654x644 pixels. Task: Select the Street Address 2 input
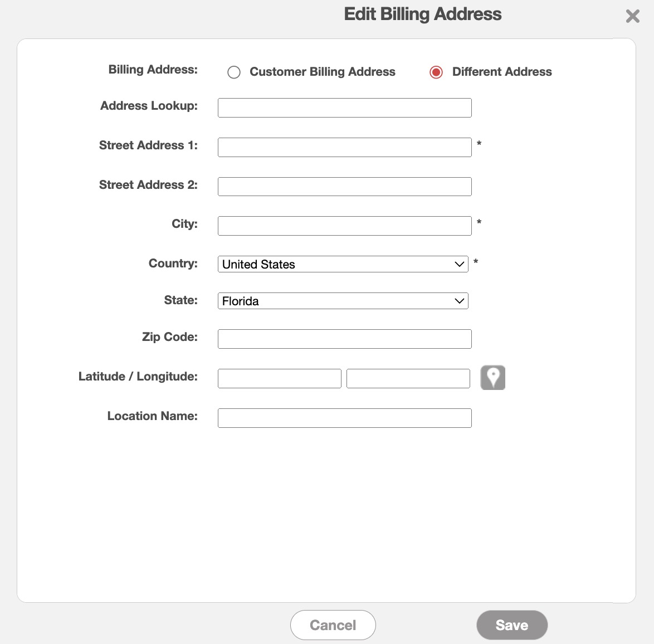coord(344,187)
